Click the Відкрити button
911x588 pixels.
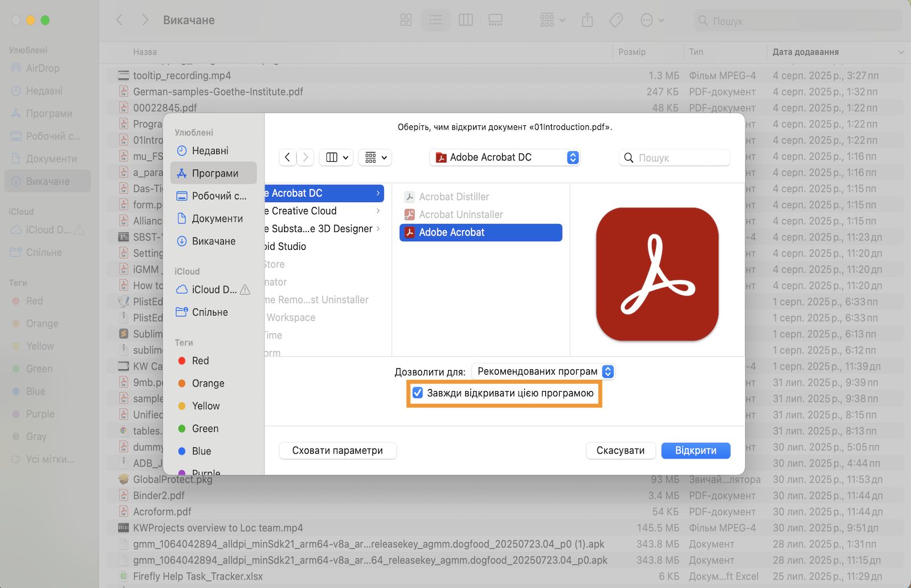tap(696, 450)
